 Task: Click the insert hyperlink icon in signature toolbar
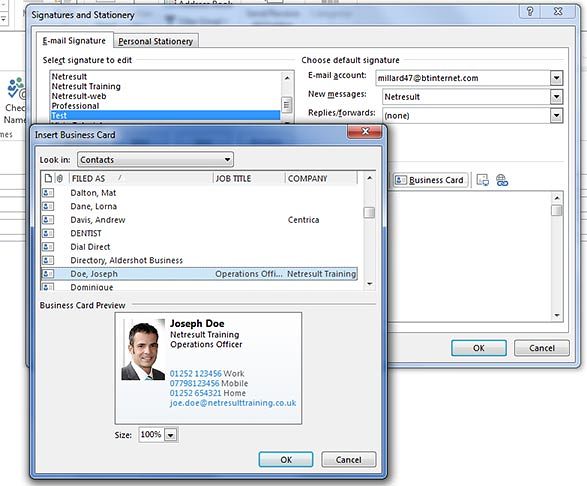point(502,180)
